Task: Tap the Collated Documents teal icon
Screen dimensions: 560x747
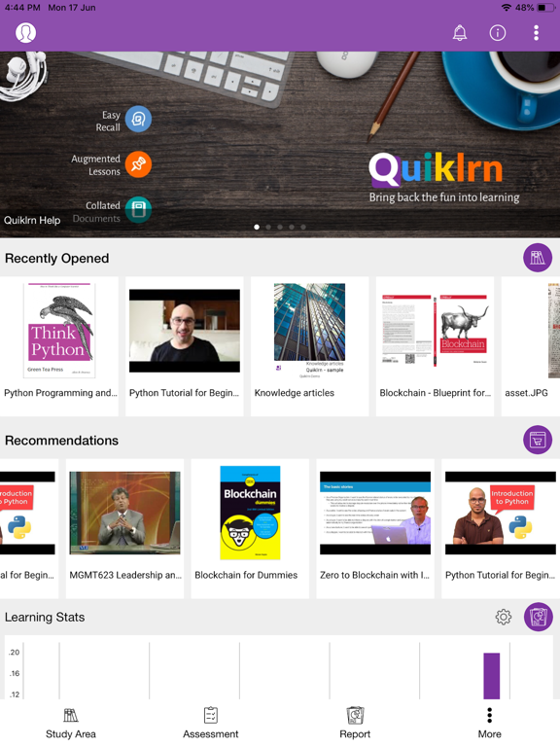Action: click(139, 210)
